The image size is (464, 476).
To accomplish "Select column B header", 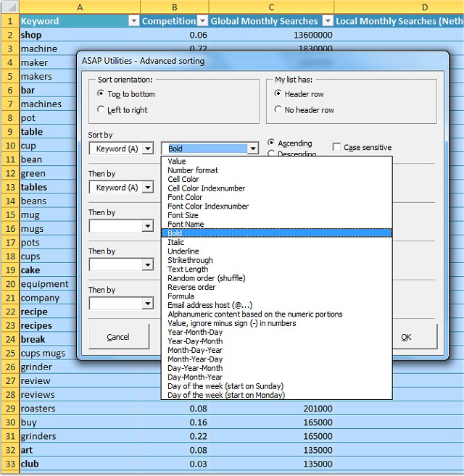I will click(x=175, y=7).
